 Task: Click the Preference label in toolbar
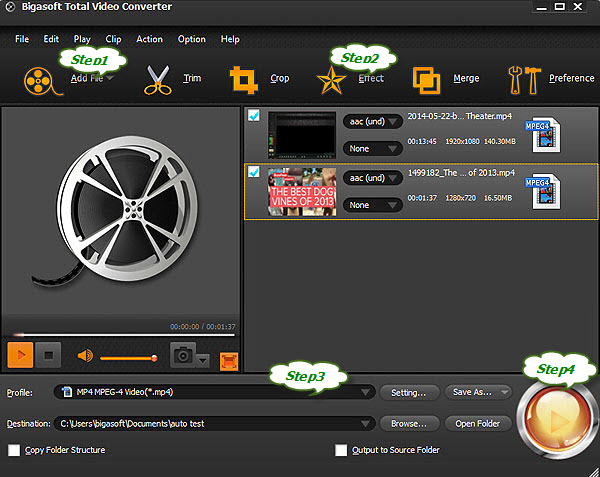pyautogui.click(x=572, y=78)
